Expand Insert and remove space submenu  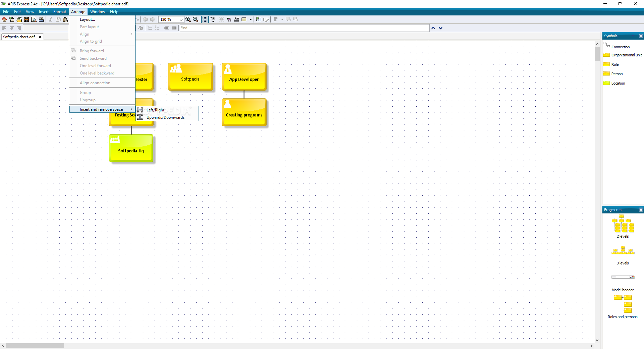[x=102, y=109]
